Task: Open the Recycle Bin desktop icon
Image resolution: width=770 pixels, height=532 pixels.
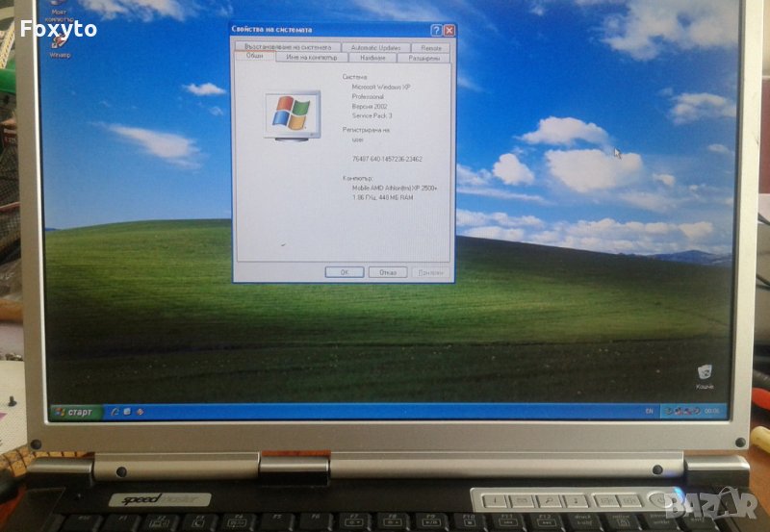Action: pos(706,373)
